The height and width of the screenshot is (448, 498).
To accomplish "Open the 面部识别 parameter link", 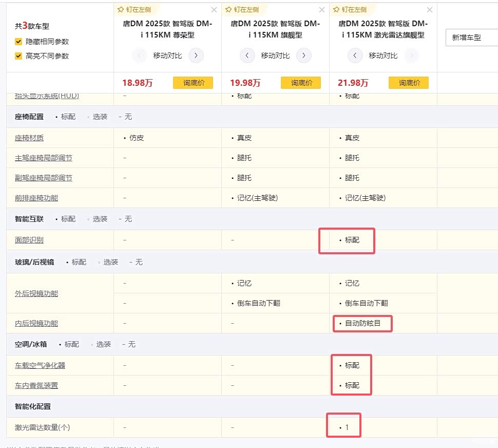I will point(29,240).
